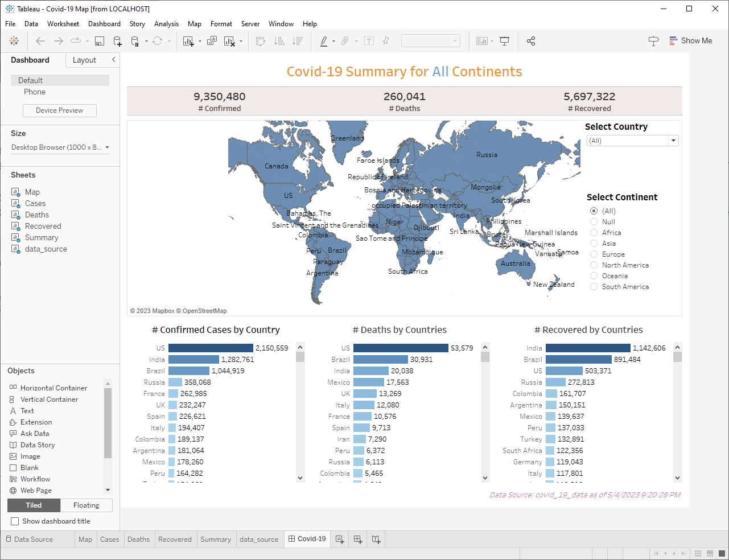The width and height of the screenshot is (729, 560).
Task: Create a new story from the status bar
Action: (376, 539)
